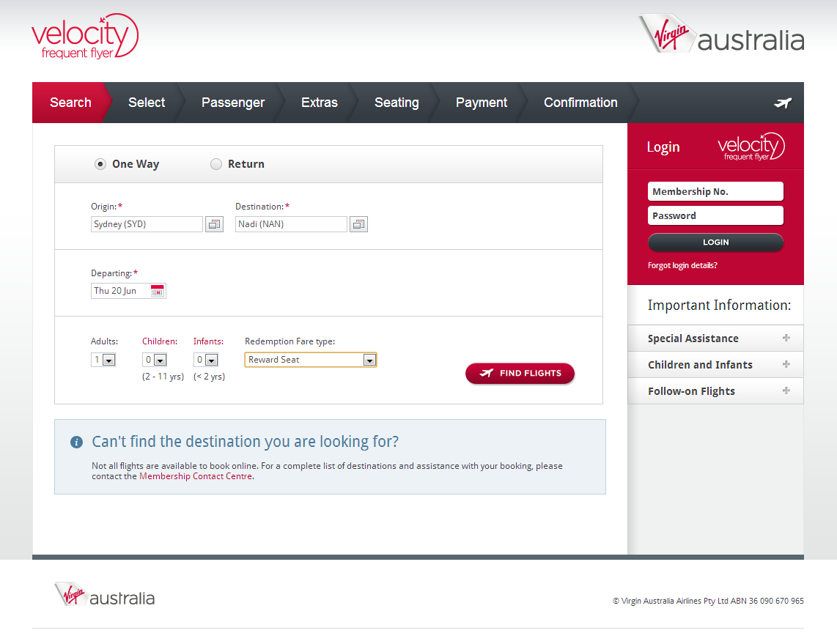
Task: Expand the Follow-on Flights section
Action: pyautogui.click(x=715, y=391)
